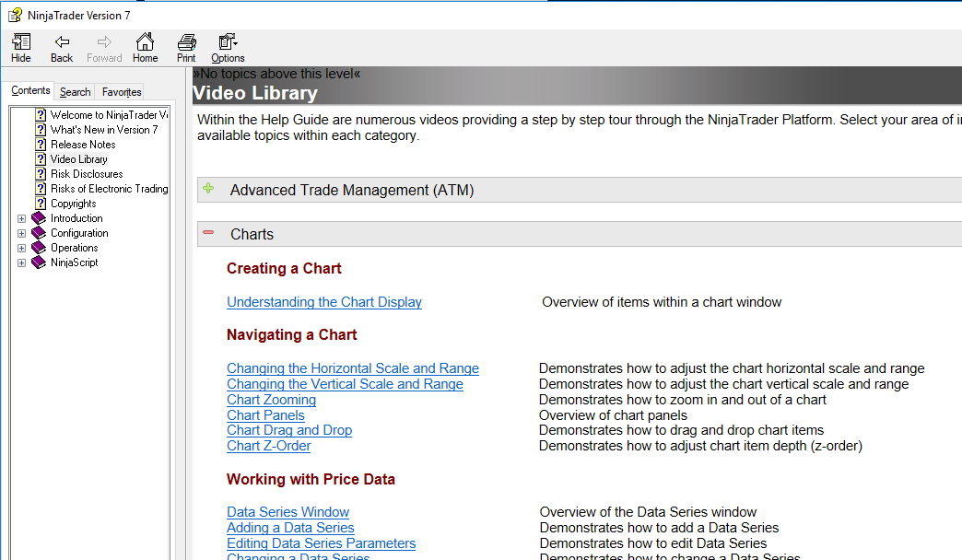Click the Charts section header text
The width and height of the screenshot is (962, 560).
252,234
